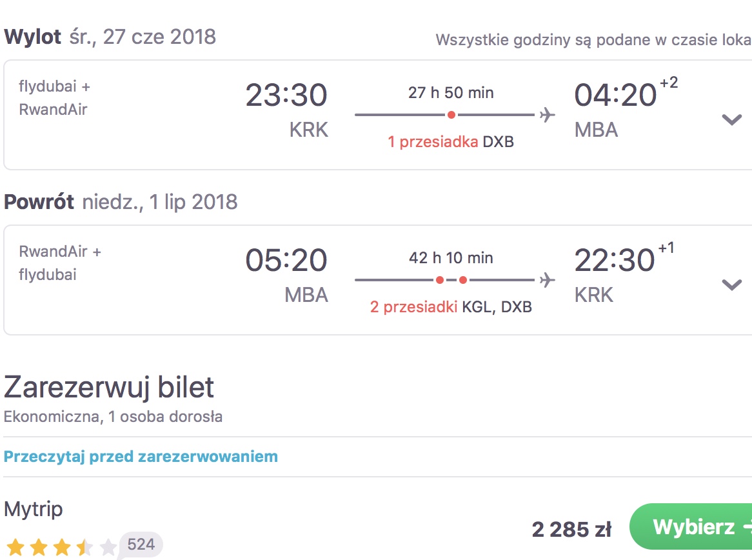The image size is (752, 560).
Task: Click the airplane icon on return flight
Action: [547, 280]
